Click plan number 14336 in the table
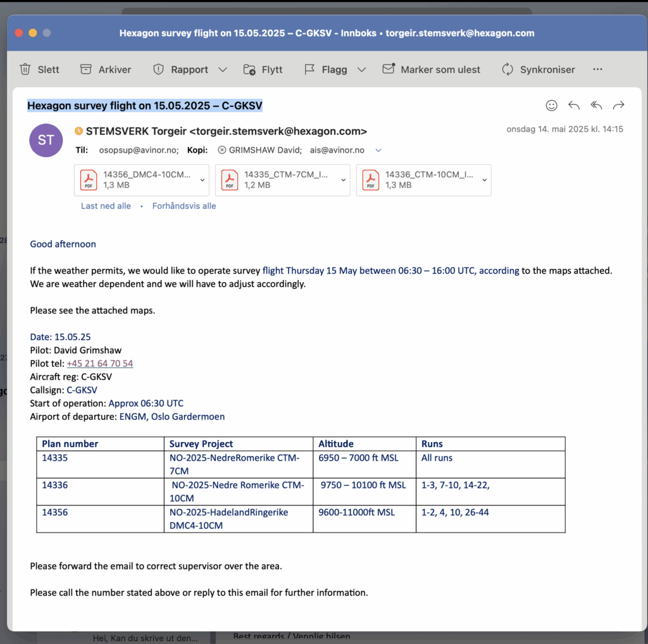Viewport: 648px width, 644px height. point(54,485)
